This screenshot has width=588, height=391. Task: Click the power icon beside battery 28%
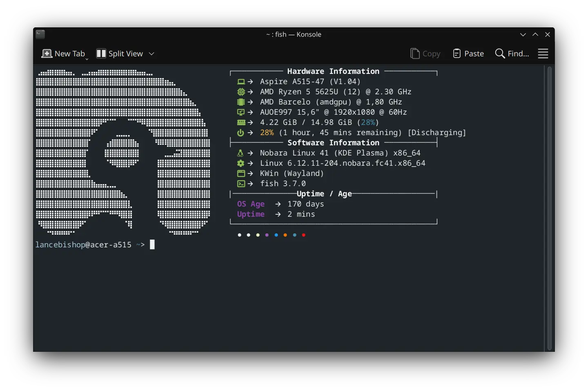[x=241, y=133]
